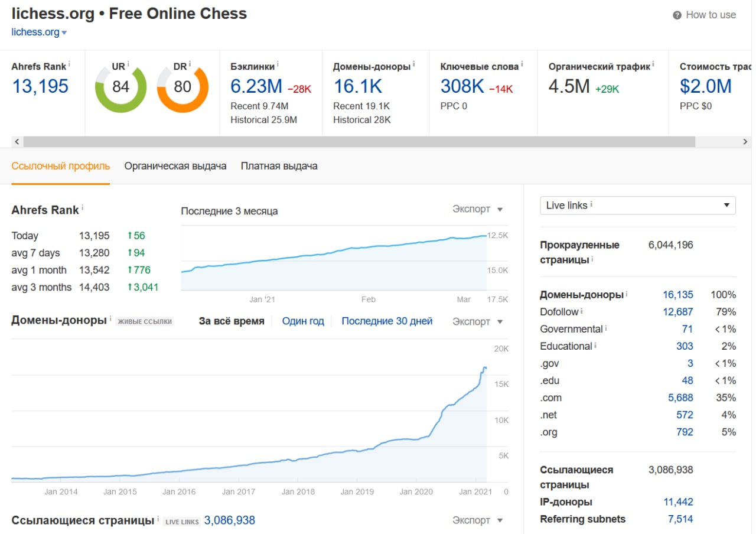
Task: Open the 13,195 Ahrefs Rank value
Action: coord(40,86)
